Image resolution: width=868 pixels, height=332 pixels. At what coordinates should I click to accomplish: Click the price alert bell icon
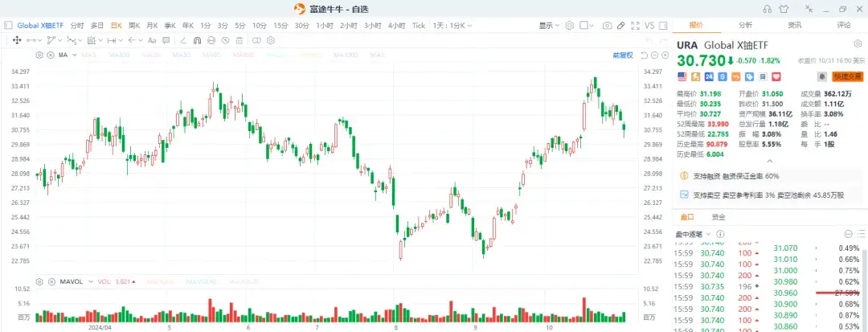(x=823, y=76)
